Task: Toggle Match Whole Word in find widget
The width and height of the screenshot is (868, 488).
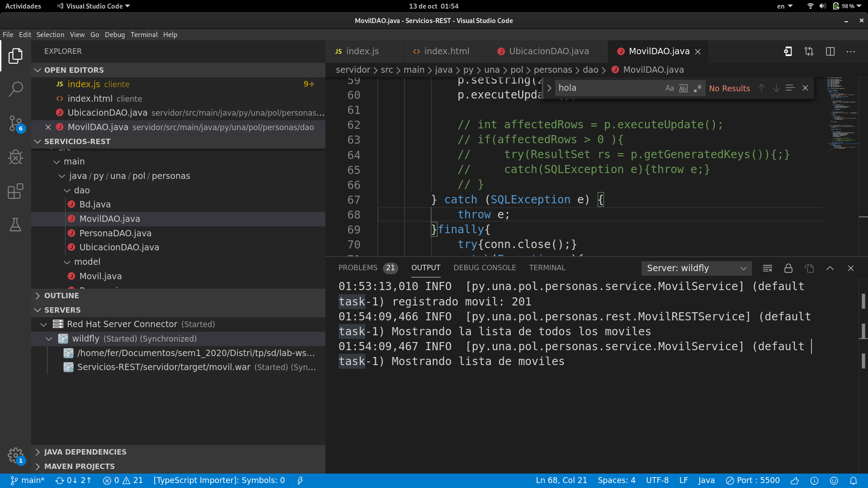Action: [x=684, y=89]
